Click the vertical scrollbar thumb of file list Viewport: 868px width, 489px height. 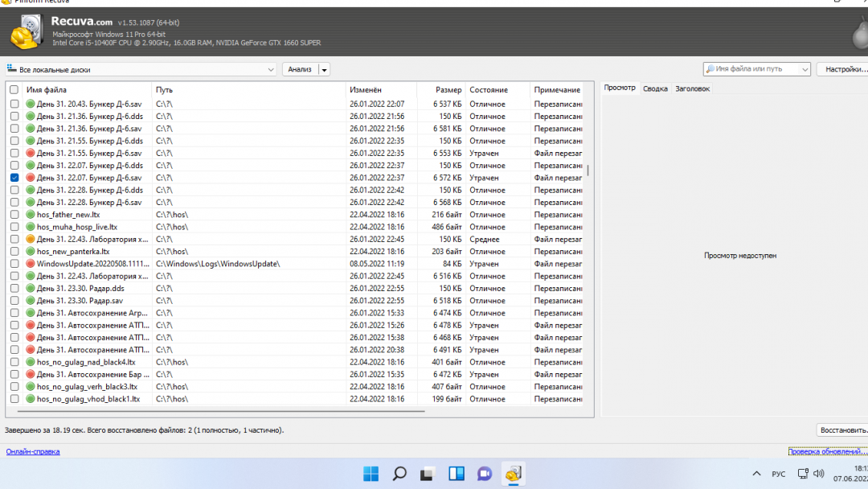588,170
